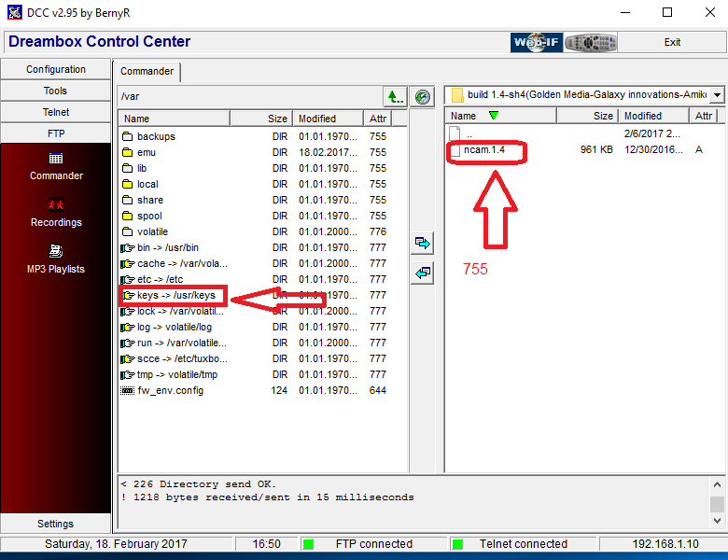Click the 776 attribute of volatile
The width and height of the screenshot is (728, 560).
point(377,231)
